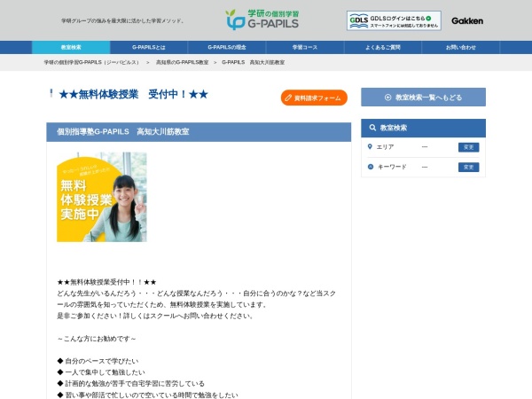This screenshot has width=532, height=399.
Task: Click the 習い事や部活で忙しい bullet line
Action: point(147,395)
